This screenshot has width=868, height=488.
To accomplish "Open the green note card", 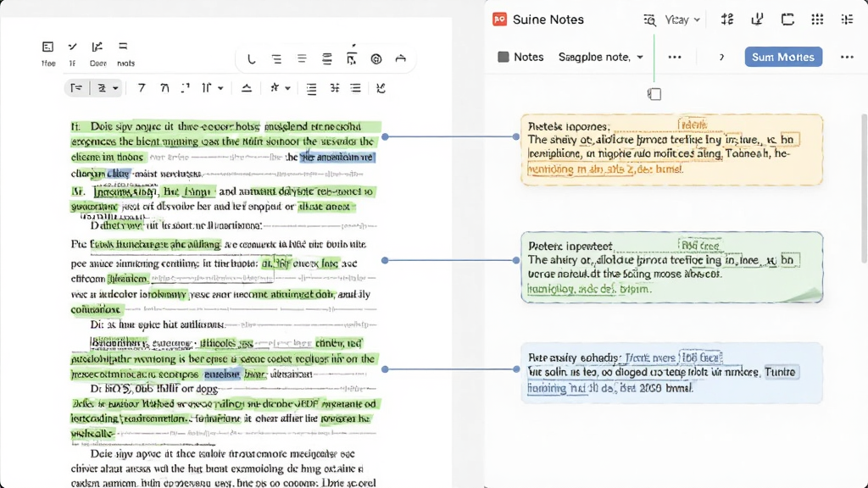I will coord(671,267).
